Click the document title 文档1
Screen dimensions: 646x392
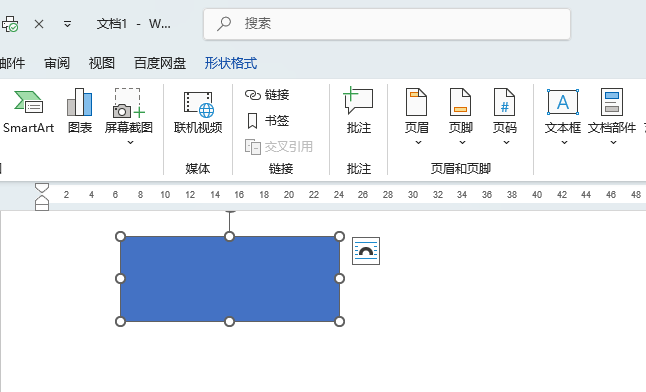pyautogui.click(x=112, y=24)
